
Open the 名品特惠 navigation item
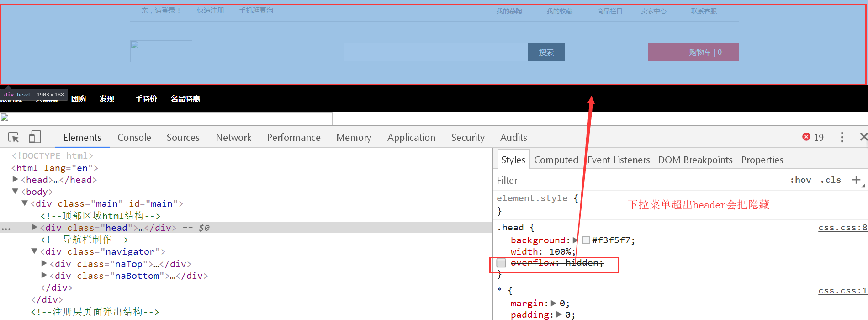pos(185,99)
